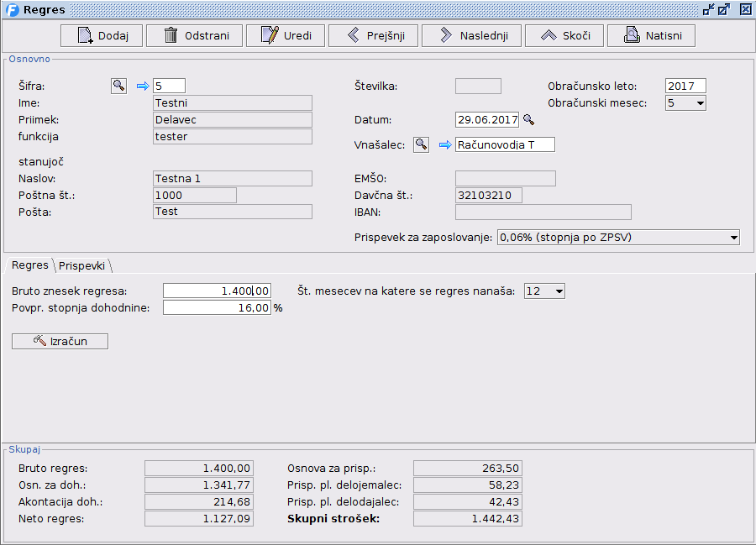The width and height of the screenshot is (756, 545).
Task: Select the Regres tab
Action: [x=30, y=265]
